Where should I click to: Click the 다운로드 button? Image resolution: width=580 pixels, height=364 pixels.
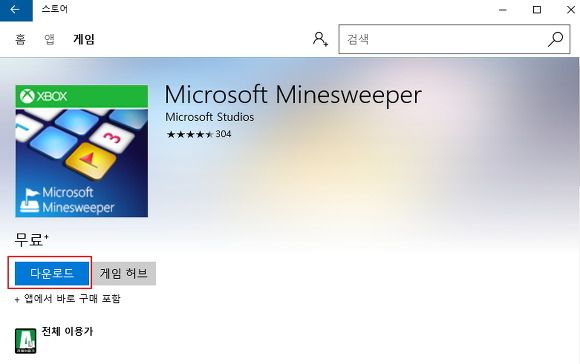pos(52,273)
